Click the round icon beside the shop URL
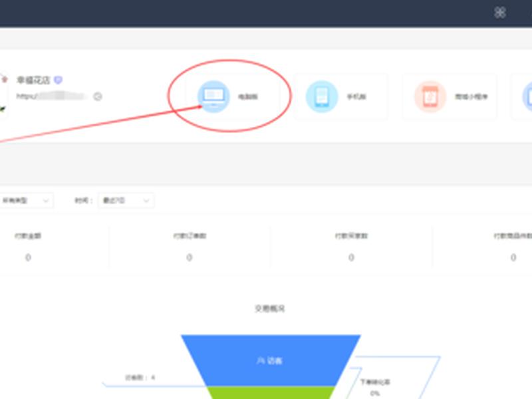The image size is (532, 399). tap(98, 96)
